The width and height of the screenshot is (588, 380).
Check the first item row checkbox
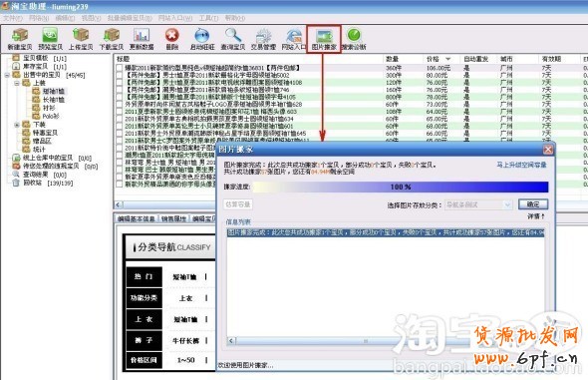[x=120, y=68]
